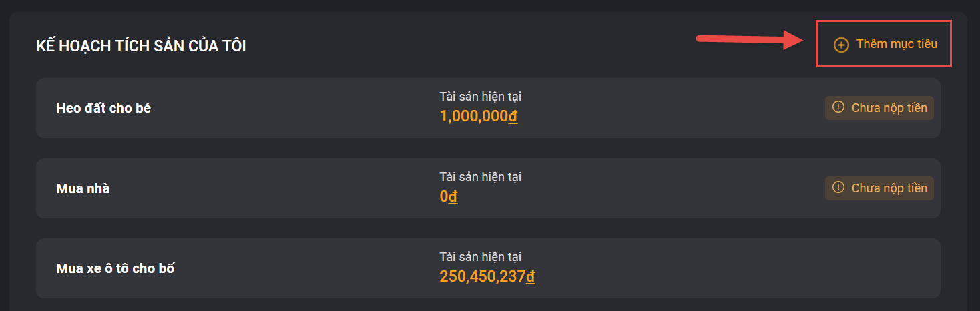Image resolution: width=980 pixels, height=311 pixels.
Task: Click the Thêm mục tiêu button
Action: coord(885,44)
